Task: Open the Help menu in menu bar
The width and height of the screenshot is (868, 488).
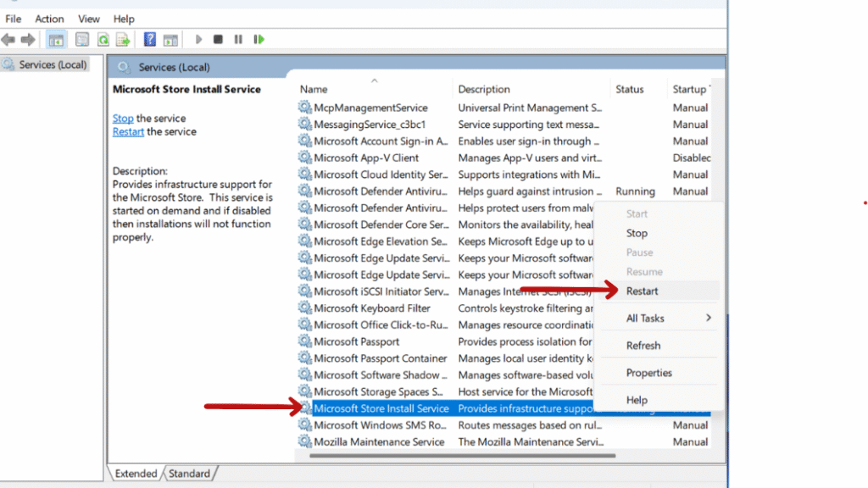Action: click(124, 19)
